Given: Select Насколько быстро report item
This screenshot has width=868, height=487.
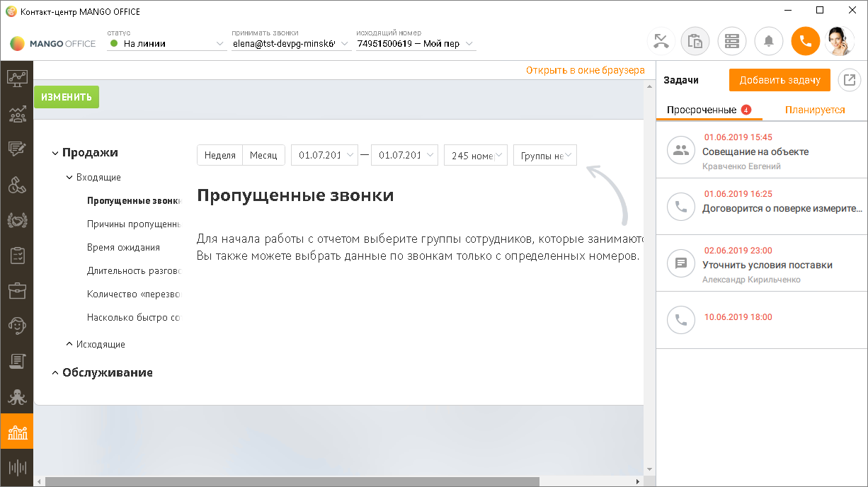Looking at the screenshot, I should pos(133,317).
